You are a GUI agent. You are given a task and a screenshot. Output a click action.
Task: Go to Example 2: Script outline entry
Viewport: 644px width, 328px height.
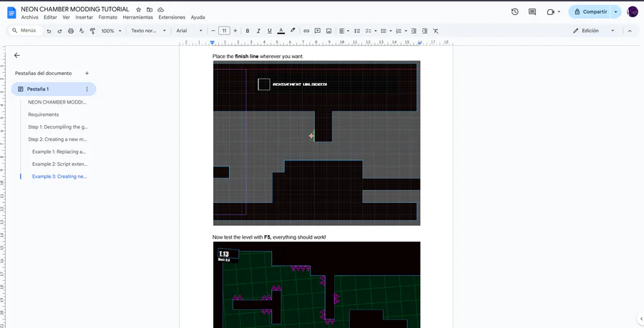click(60, 164)
